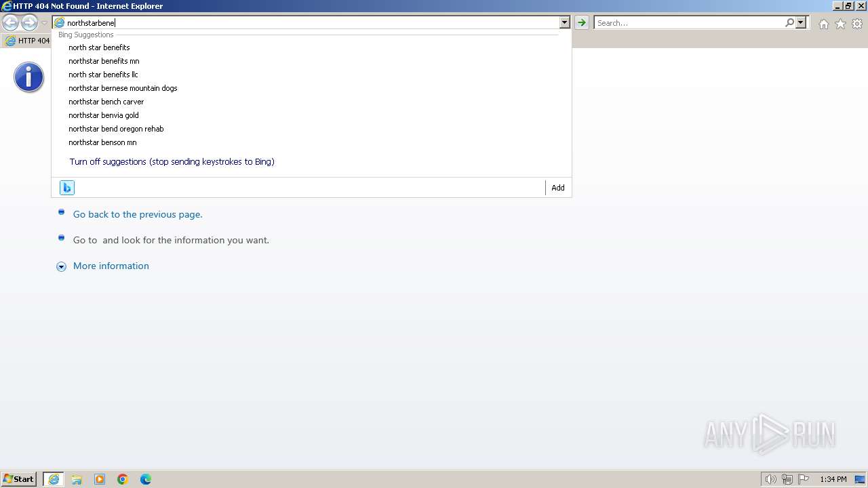
Task: Expand the More information section
Action: (x=61, y=266)
